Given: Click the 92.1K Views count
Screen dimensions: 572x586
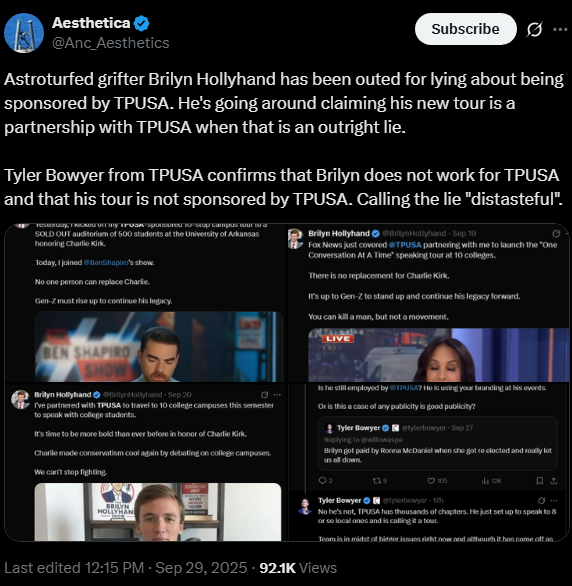Looking at the screenshot, I should [x=298, y=568].
